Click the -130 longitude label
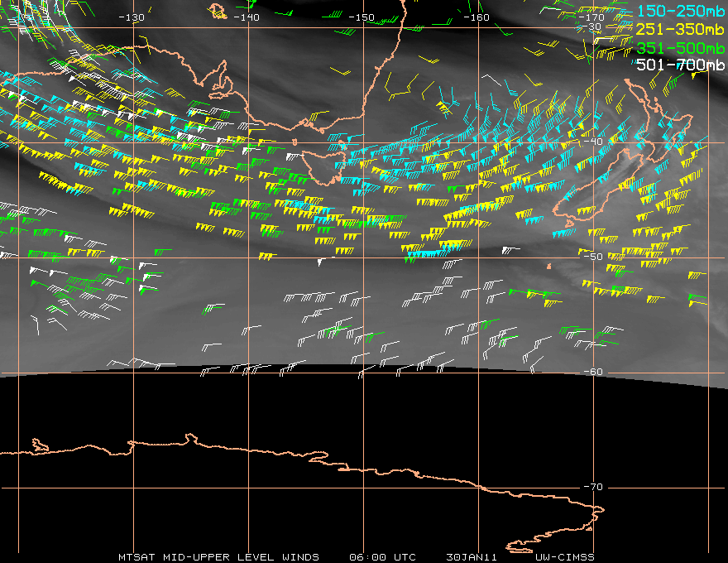 pyautogui.click(x=132, y=17)
